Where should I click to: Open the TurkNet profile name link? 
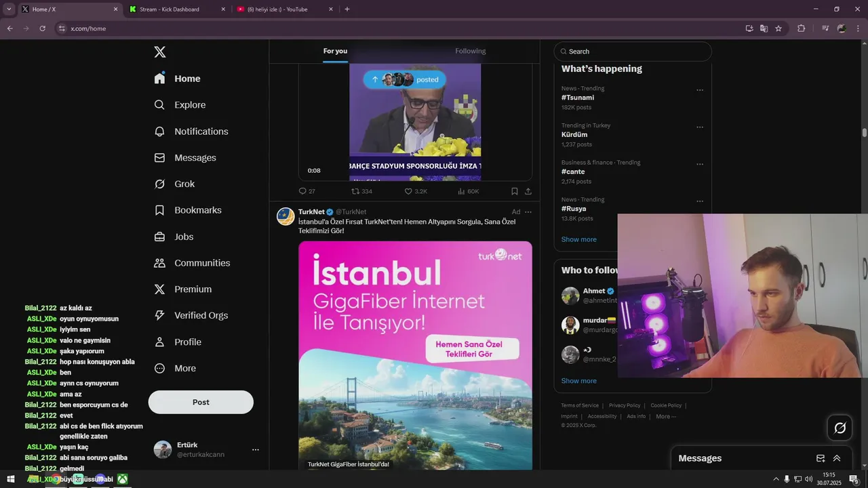pos(311,211)
